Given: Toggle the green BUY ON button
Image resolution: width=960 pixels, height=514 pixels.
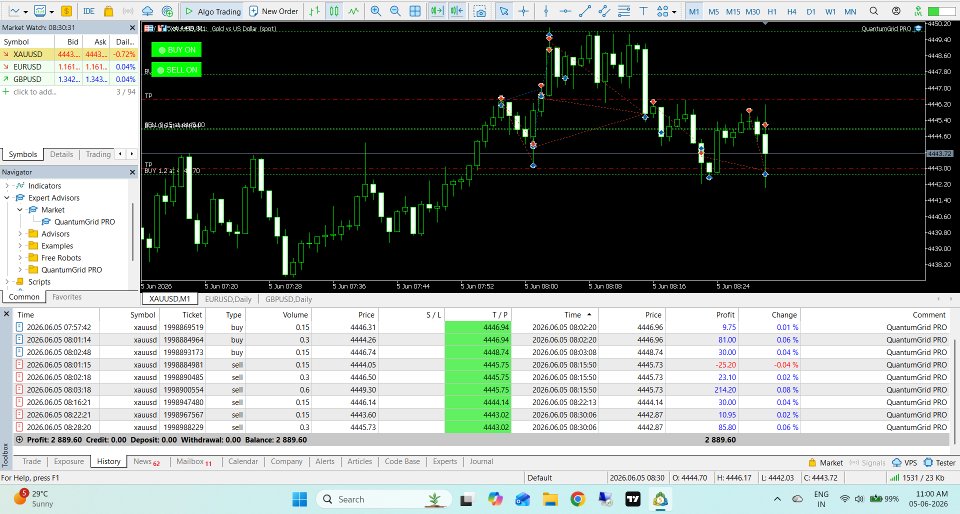Looking at the screenshot, I should (176, 50).
